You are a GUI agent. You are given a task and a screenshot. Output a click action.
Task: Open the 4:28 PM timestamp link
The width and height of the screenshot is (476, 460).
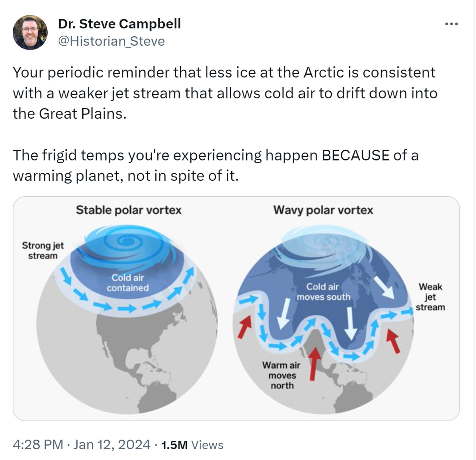[38, 445]
